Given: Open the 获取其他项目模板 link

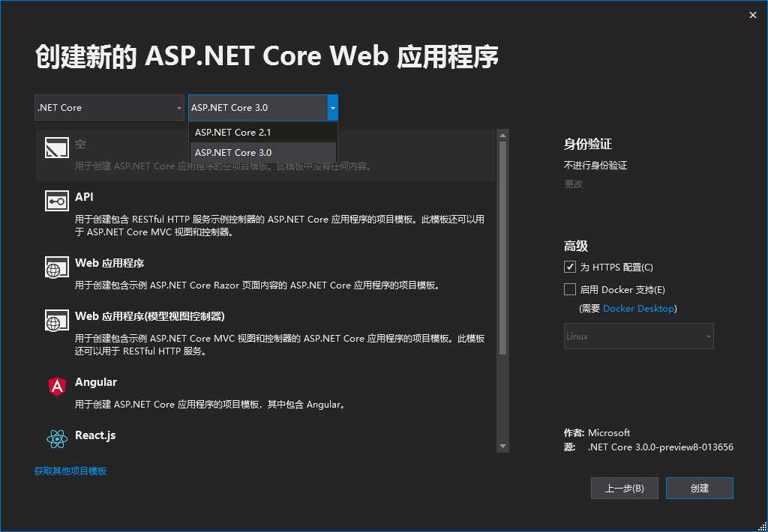Looking at the screenshot, I should pos(70,471).
